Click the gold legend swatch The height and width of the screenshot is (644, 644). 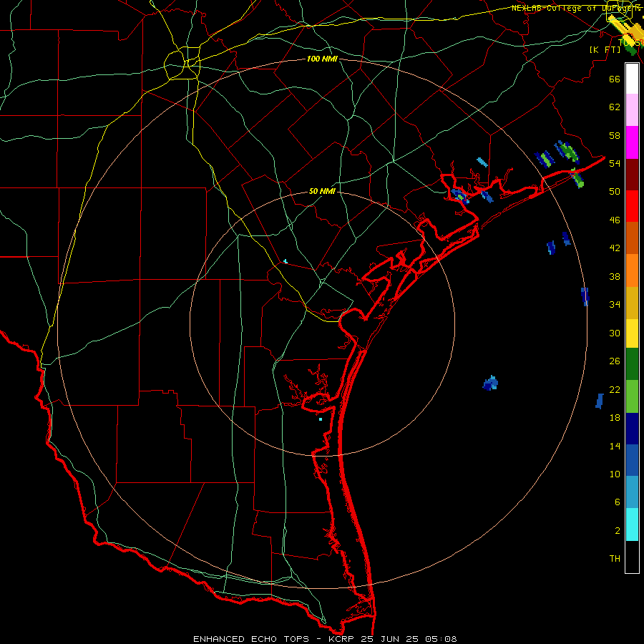[x=632, y=303]
